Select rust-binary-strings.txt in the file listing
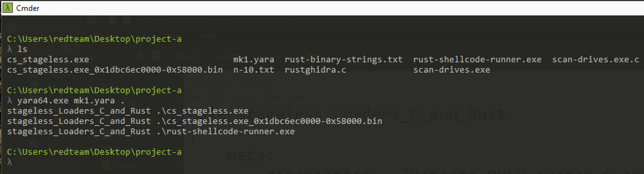The image size is (644, 174). (344, 60)
